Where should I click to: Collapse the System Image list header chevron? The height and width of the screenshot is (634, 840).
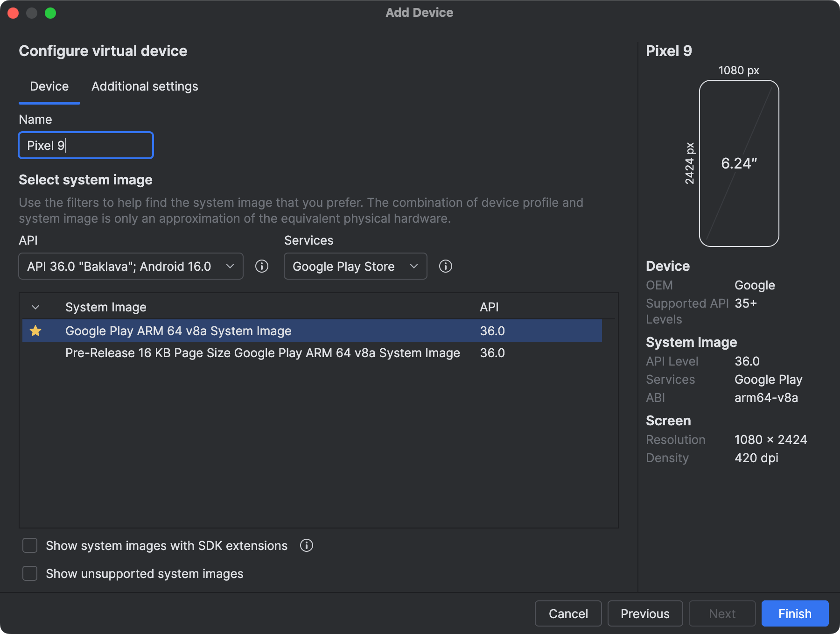pyautogui.click(x=35, y=307)
